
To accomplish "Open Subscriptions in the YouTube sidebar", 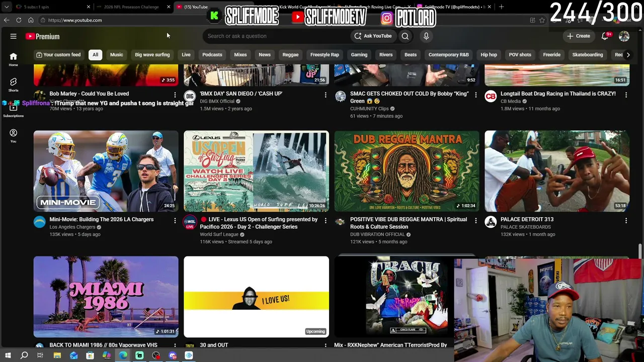I will coord(13,111).
